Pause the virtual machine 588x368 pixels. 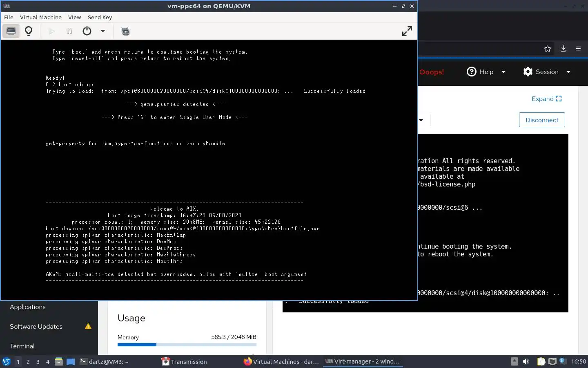pos(69,31)
